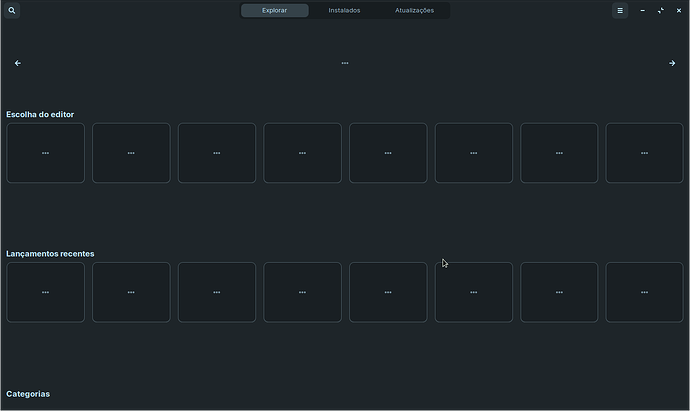Open first tile under Lançamentos recentes
Screen dimensions: 690x411
click(46, 292)
